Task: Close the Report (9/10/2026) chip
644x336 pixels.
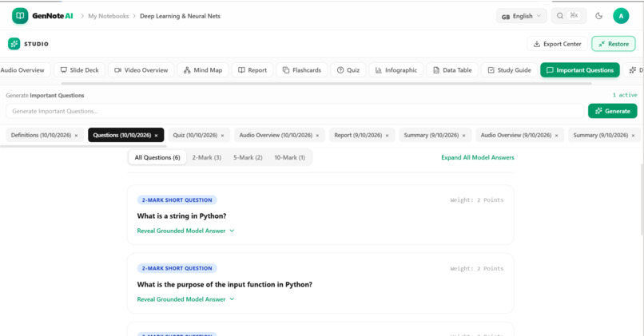Action: point(387,136)
